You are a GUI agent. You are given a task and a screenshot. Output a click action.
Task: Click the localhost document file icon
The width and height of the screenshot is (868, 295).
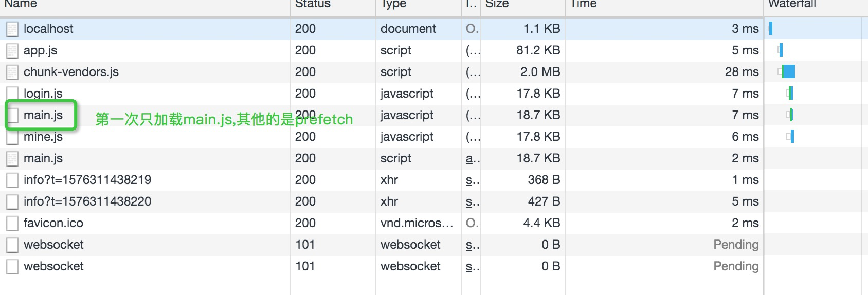pos(12,29)
